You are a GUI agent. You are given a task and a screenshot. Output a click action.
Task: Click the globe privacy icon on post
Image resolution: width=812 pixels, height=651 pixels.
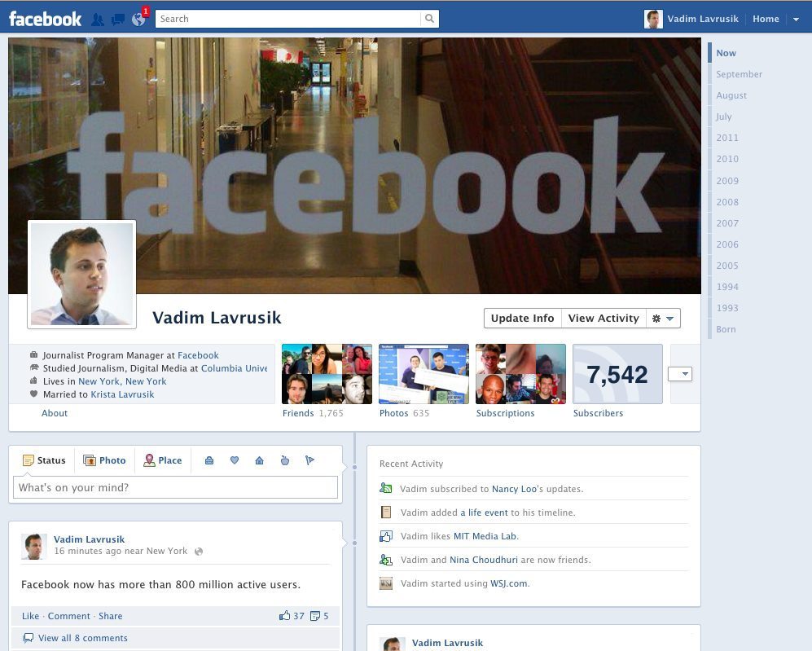point(199,552)
